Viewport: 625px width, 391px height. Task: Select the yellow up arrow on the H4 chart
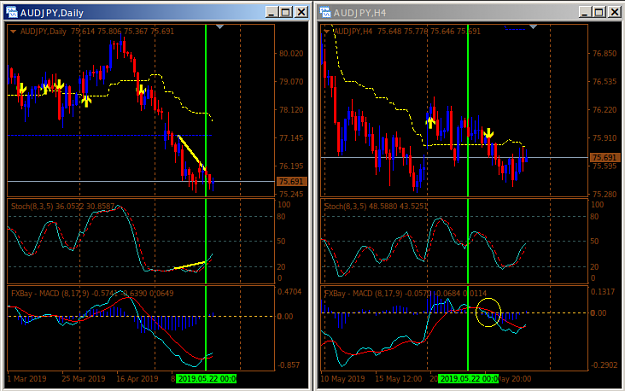(430, 122)
